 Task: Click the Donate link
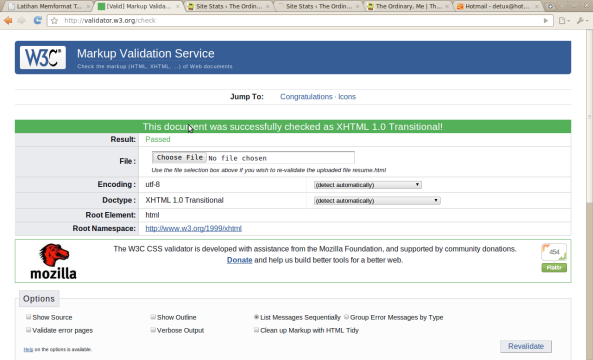(239, 260)
